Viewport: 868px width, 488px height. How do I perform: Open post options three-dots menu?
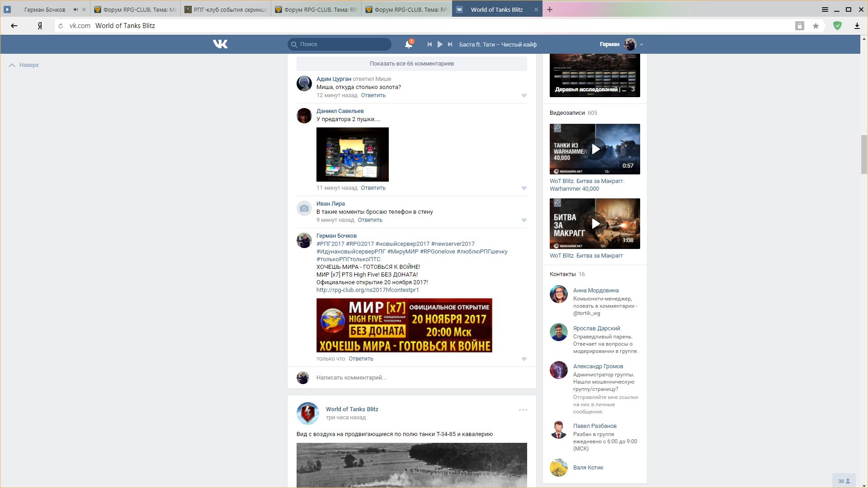click(523, 410)
